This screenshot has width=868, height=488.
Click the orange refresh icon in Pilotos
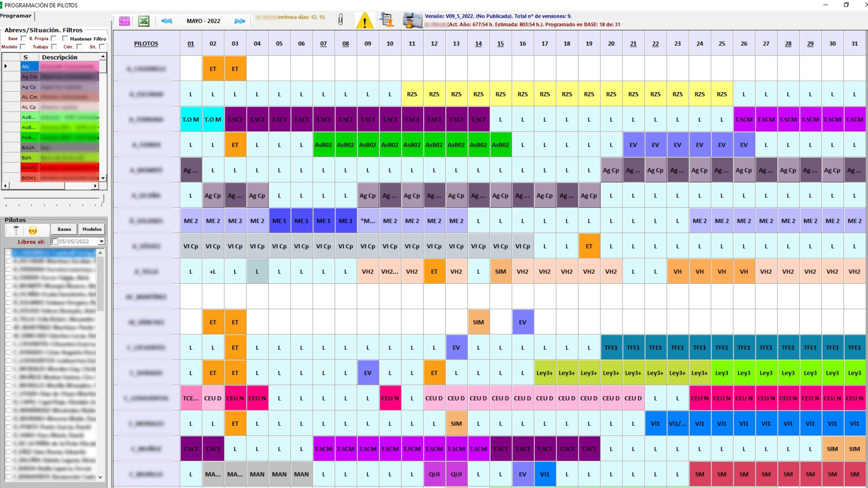pyautogui.click(x=33, y=230)
